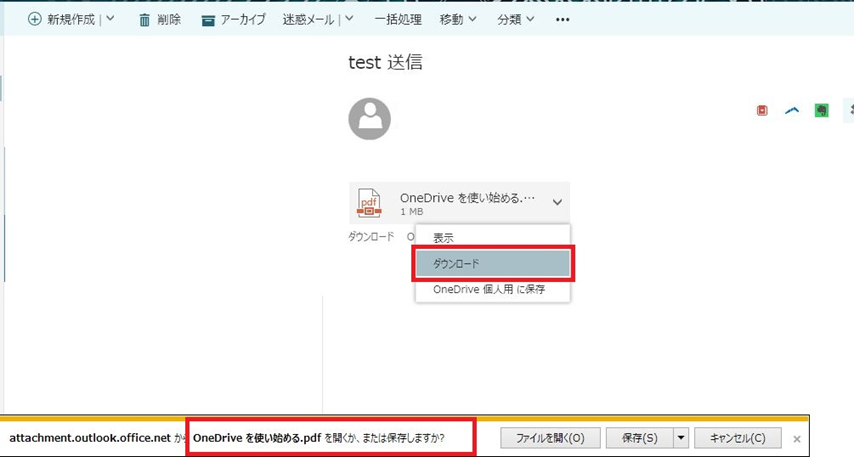Click the 保存(S) button

click(x=640, y=438)
